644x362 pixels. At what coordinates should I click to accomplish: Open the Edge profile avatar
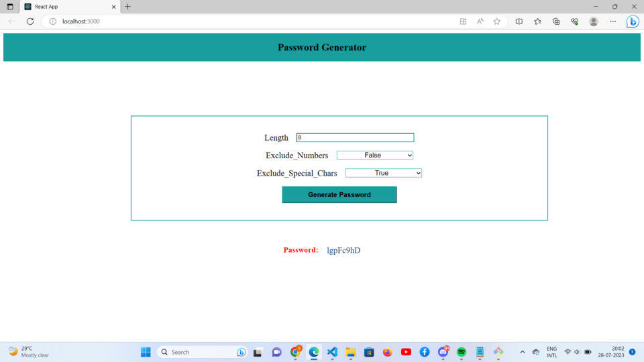(594, 21)
